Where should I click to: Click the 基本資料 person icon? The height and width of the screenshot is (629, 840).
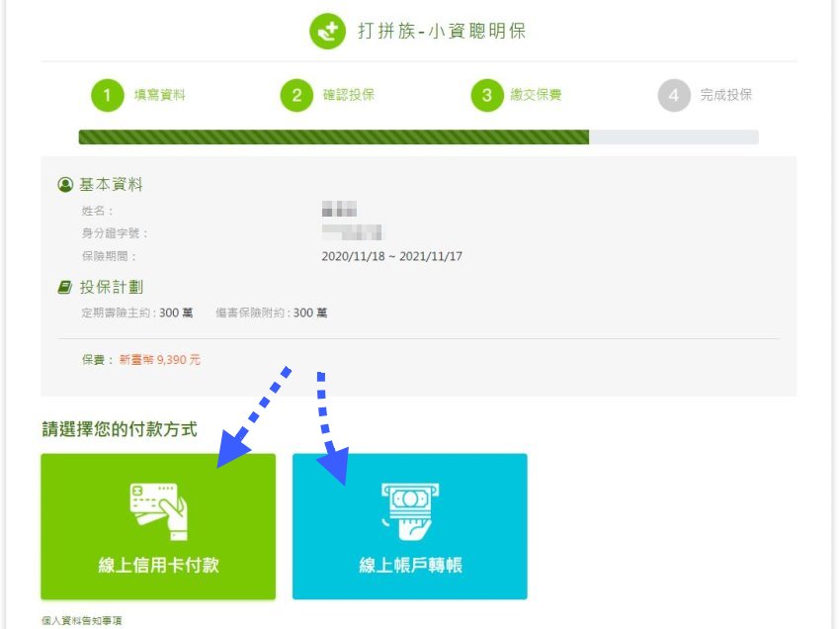pyautogui.click(x=65, y=185)
